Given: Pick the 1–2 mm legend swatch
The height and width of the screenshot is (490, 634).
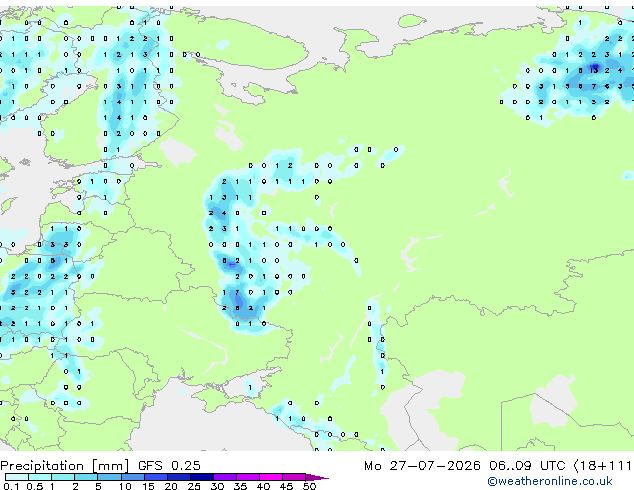Looking at the screenshot, I should (63, 477).
